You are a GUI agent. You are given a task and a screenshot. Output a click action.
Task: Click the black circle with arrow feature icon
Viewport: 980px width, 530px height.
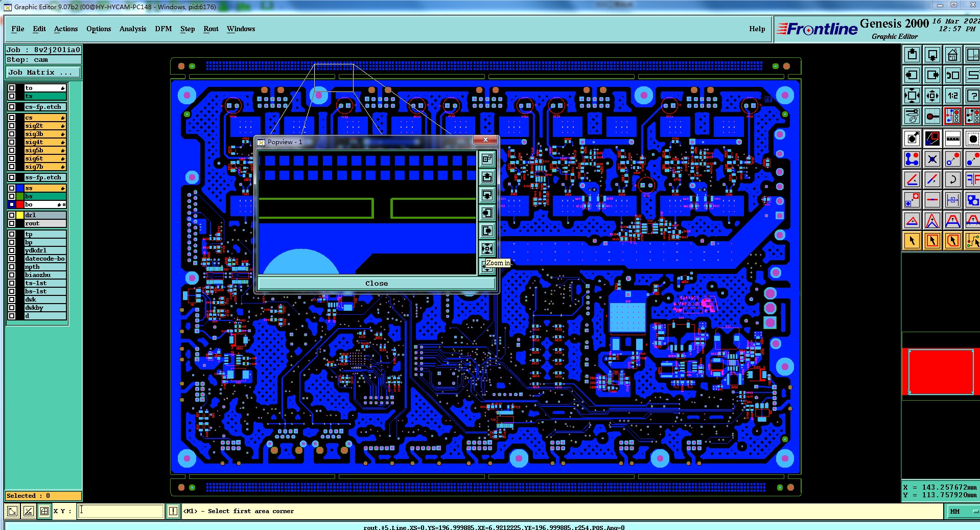tap(912, 138)
